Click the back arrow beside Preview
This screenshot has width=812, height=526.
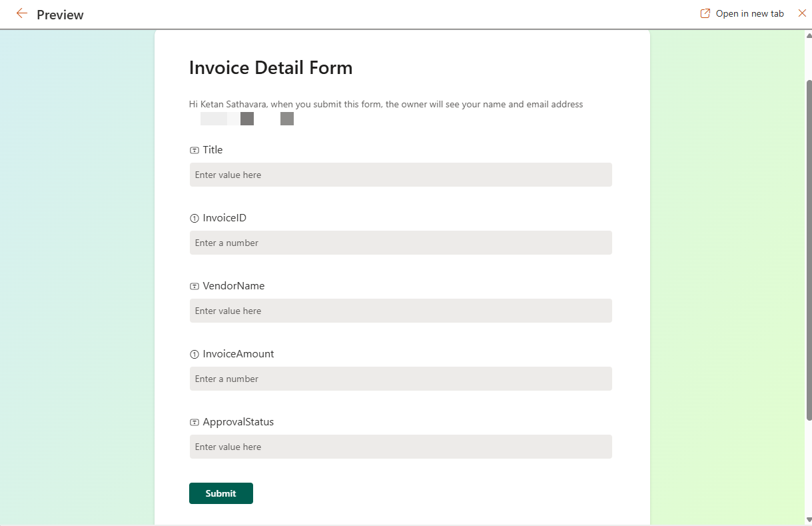click(22, 13)
